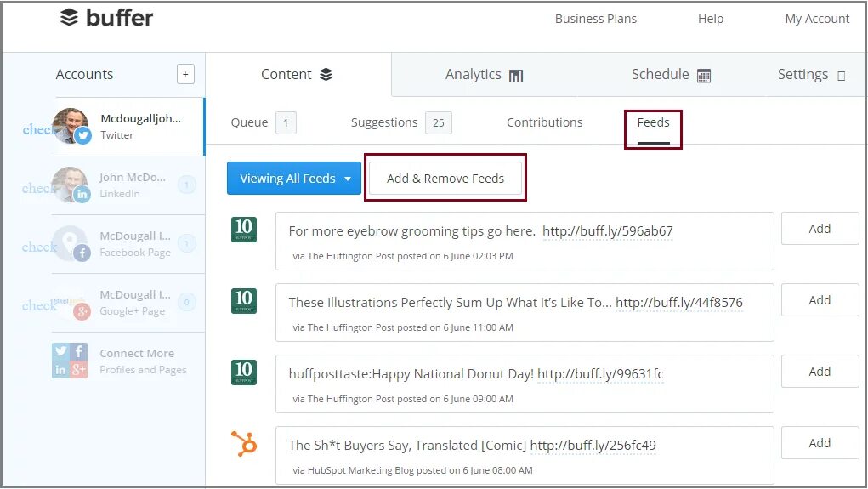
Task: Click the Schedule calendar icon
Action: tap(704, 76)
